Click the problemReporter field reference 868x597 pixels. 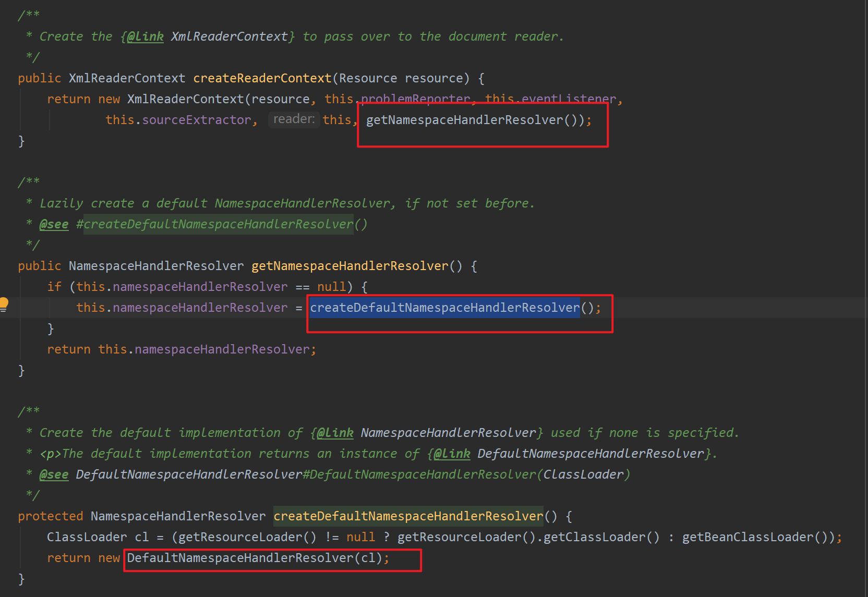[x=416, y=99]
